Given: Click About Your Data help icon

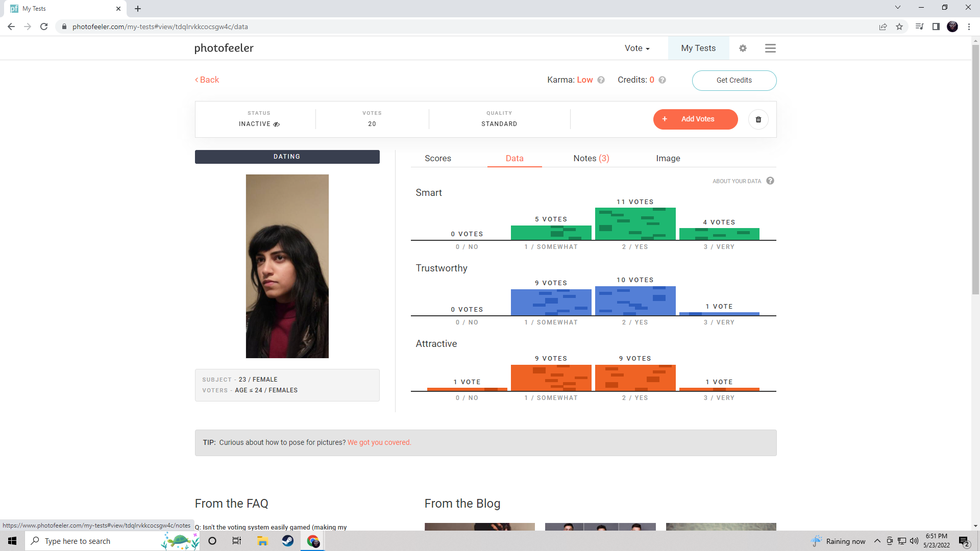Looking at the screenshot, I should point(770,181).
